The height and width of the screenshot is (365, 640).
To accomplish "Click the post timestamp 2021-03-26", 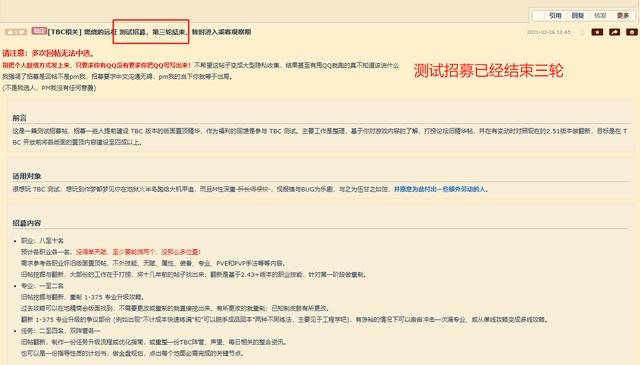I will tap(548, 32).
